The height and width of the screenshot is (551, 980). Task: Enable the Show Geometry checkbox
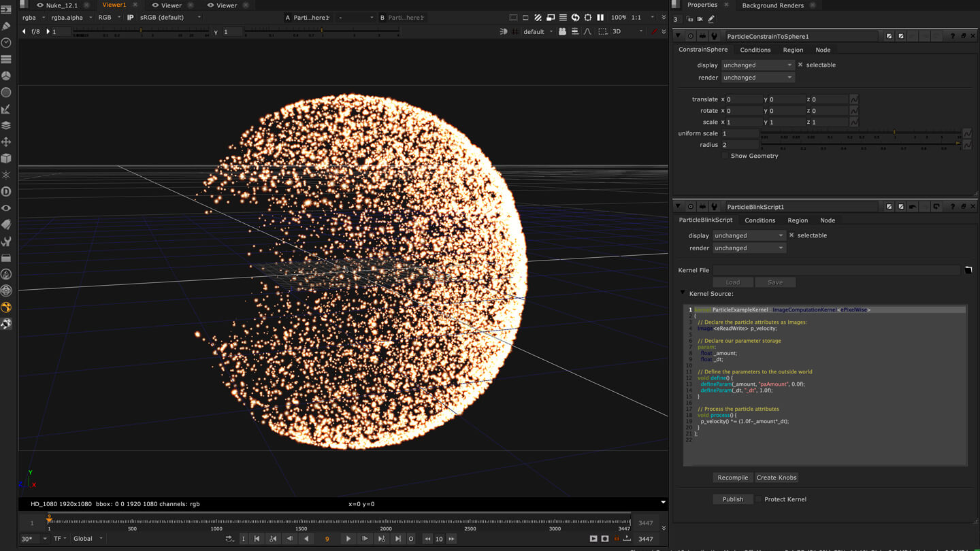click(x=725, y=156)
